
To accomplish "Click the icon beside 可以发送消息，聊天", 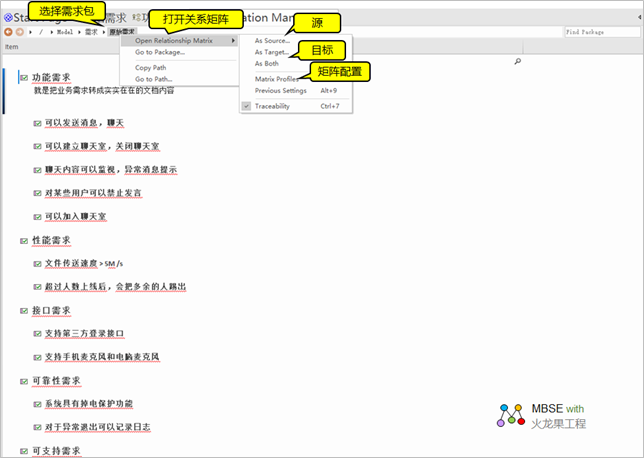I will click(37, 123).
